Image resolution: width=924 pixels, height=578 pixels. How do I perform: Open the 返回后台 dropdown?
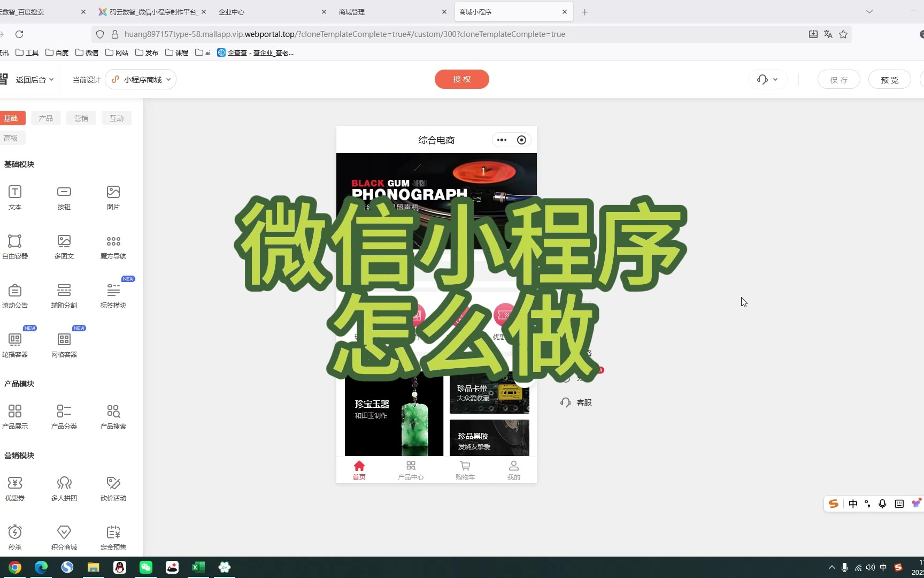35,80
